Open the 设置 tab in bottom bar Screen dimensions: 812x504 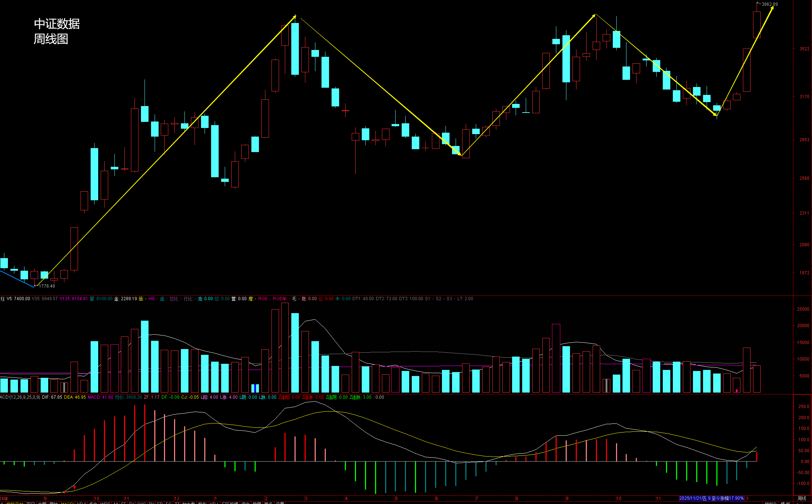(x=279, y=503)
